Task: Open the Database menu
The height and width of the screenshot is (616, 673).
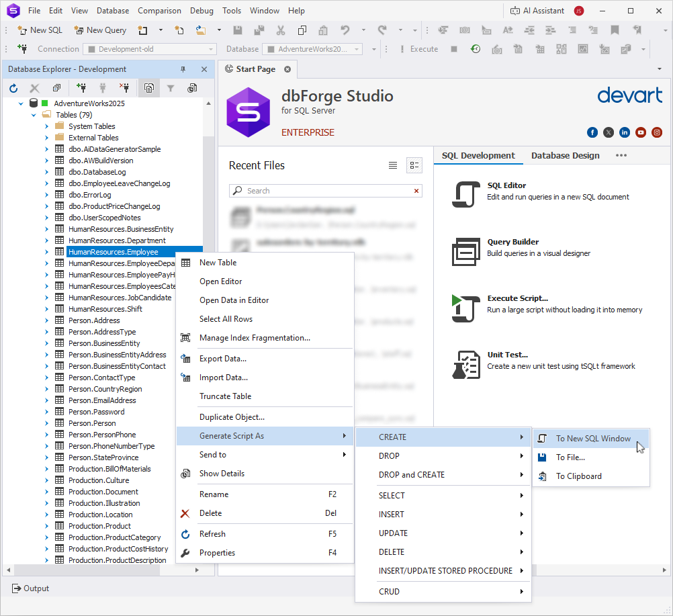Action: coord(113,11)
